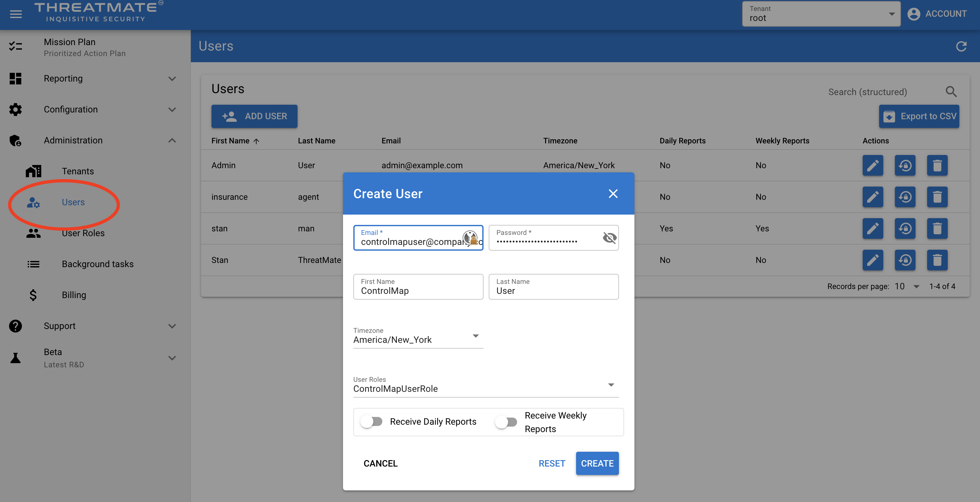Image resolution: width=980 pixels, height=502 pixels.
Task: Reset password for insurance agent
Action: (905, 197)
